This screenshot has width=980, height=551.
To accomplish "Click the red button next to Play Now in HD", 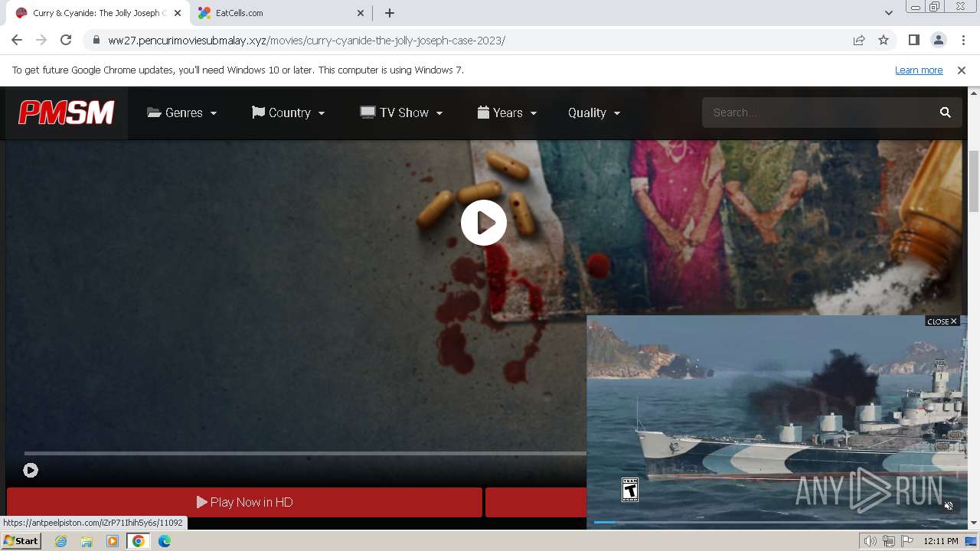I will 536,502.
